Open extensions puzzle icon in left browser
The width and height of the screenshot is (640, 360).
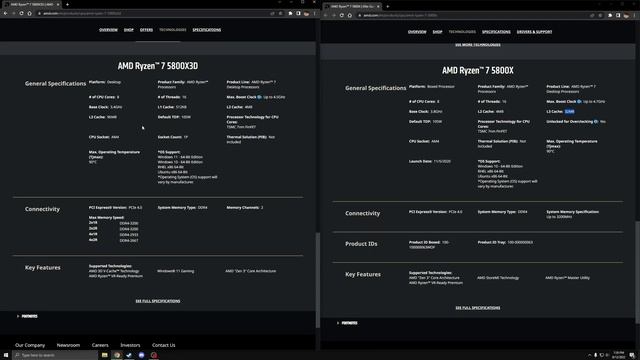coord(290,13)
